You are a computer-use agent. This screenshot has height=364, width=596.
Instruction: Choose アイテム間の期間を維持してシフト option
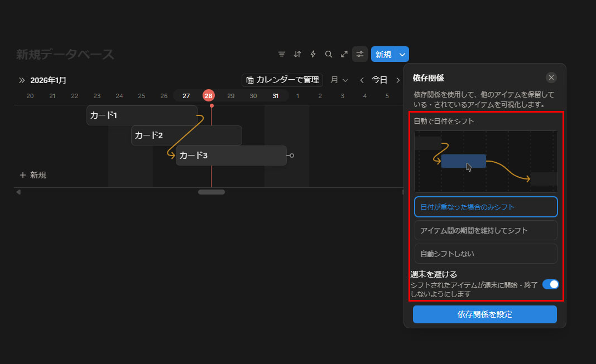(x=486, y=230)
